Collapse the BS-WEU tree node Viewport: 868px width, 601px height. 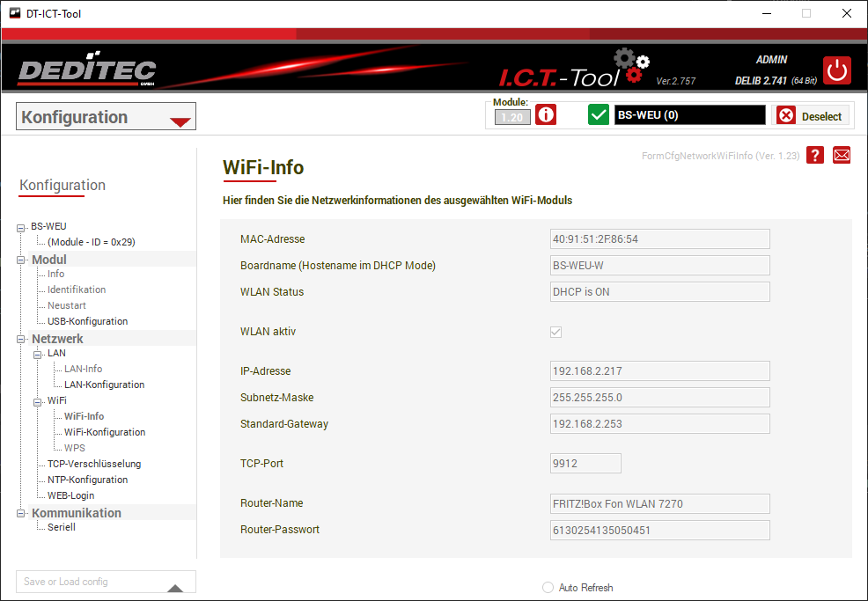22,227
